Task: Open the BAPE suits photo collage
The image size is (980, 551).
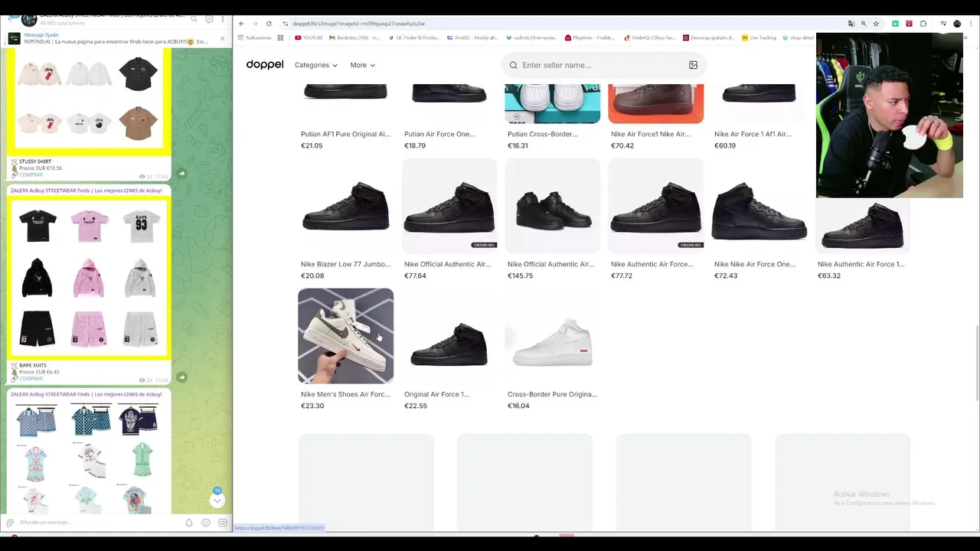Action: [x=89, y=278]
